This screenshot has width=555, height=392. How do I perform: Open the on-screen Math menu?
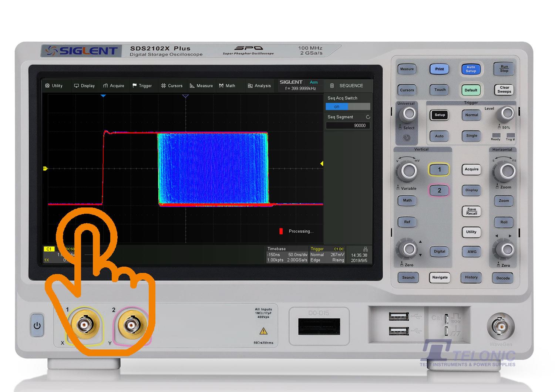[x=227, y=86]
